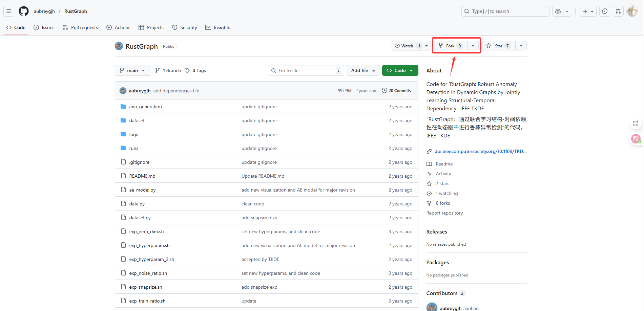Open the ano_generation folder
Screen dimensions: 644x311
tap(145, 107)
